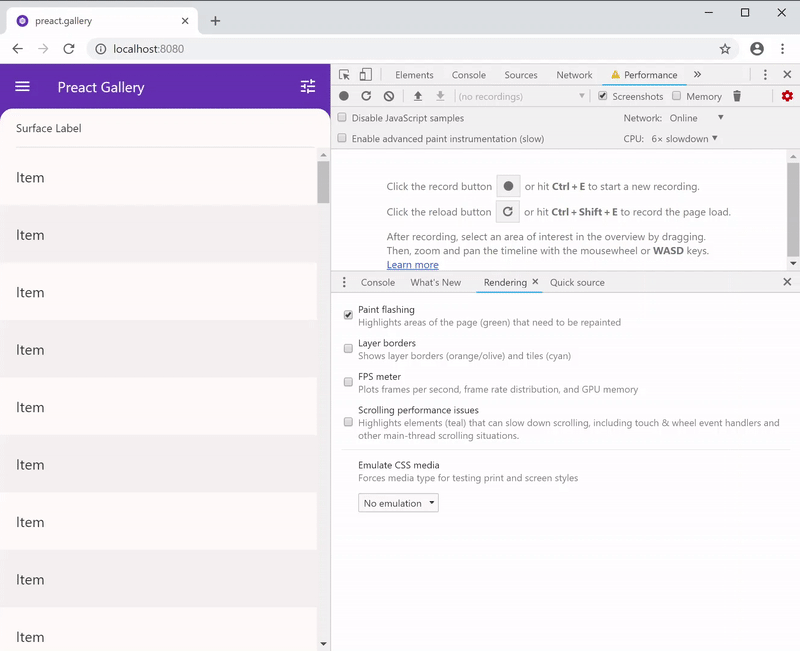The image size is (800, 651).
Task: Open the recordings dropdown showing no recordings
Action: [520, 96]
